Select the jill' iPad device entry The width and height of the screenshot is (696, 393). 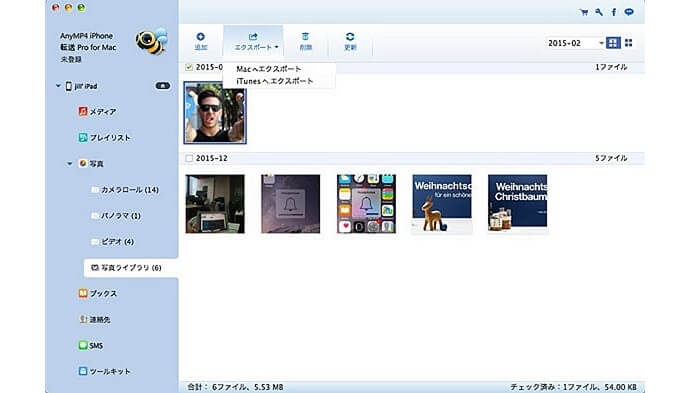(x=82, y=86)
